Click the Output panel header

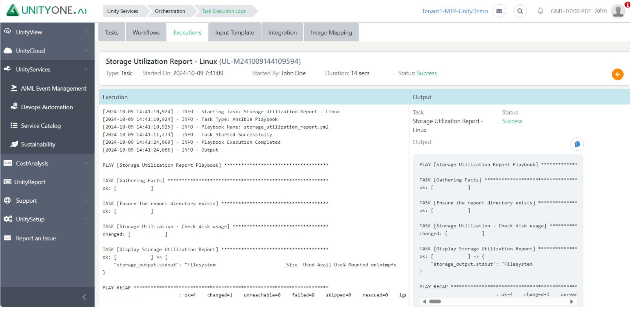coord(520,97)
